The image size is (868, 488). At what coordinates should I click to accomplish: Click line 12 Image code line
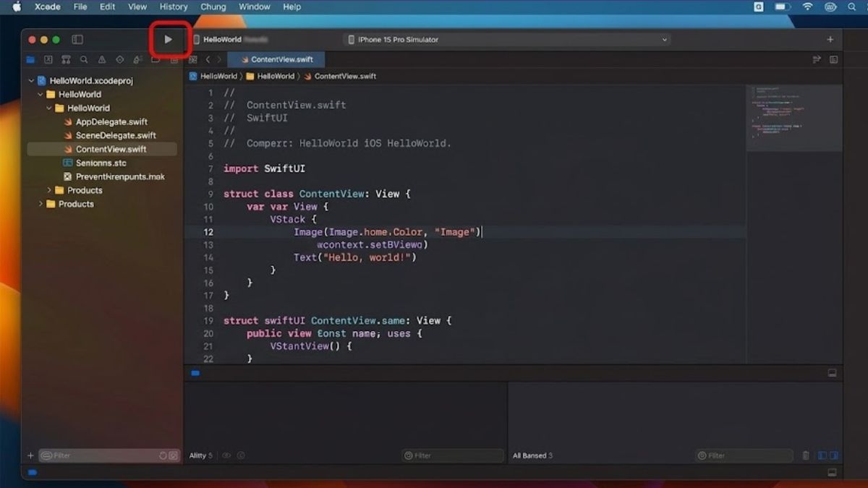tap(388, 232)
